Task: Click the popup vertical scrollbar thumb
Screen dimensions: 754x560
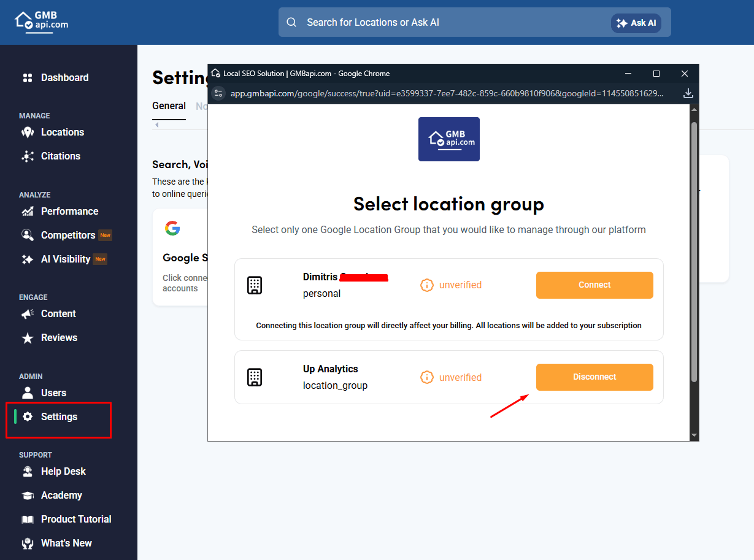Action: [x=694, y=251]
